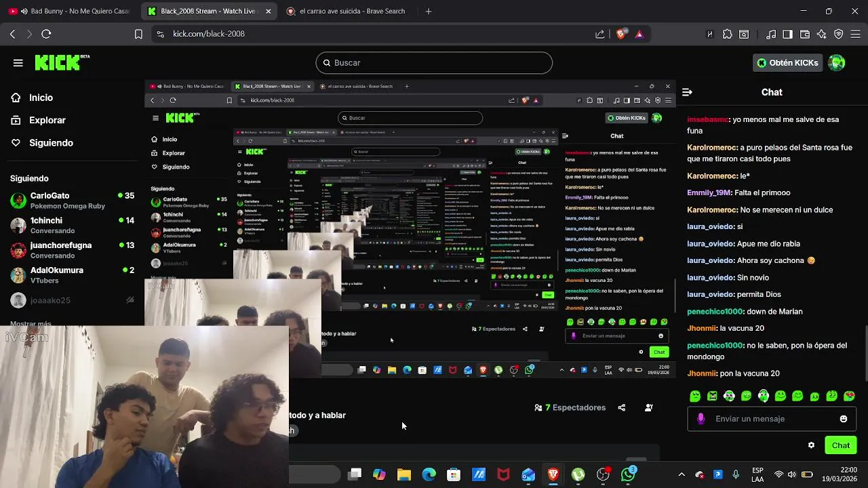The height and width of the screenshot is (488, 868).
Task: Open the profile avatar menu
Action: (837, 63)
